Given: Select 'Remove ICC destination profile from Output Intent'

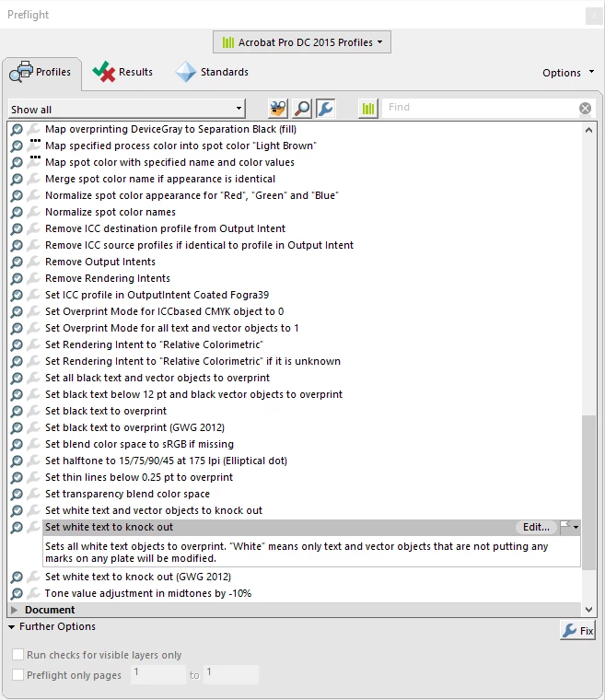Looking at the screenshot, I should click(x=165, y=228).
